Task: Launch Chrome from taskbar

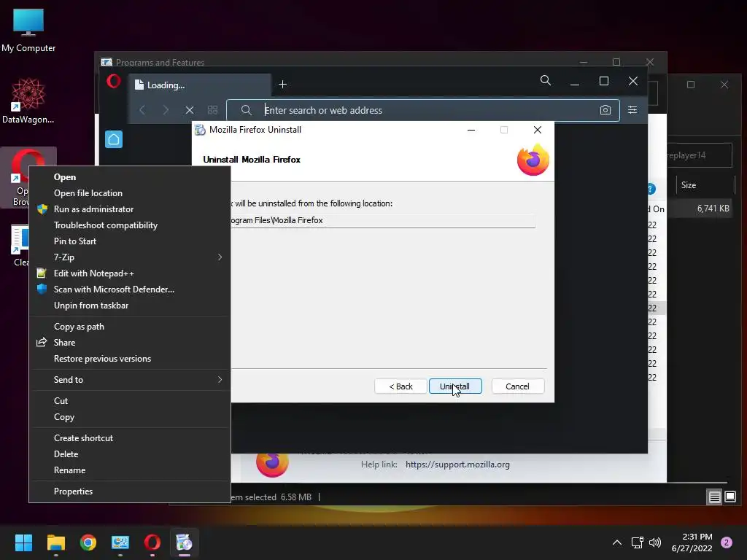Action: 88,542
